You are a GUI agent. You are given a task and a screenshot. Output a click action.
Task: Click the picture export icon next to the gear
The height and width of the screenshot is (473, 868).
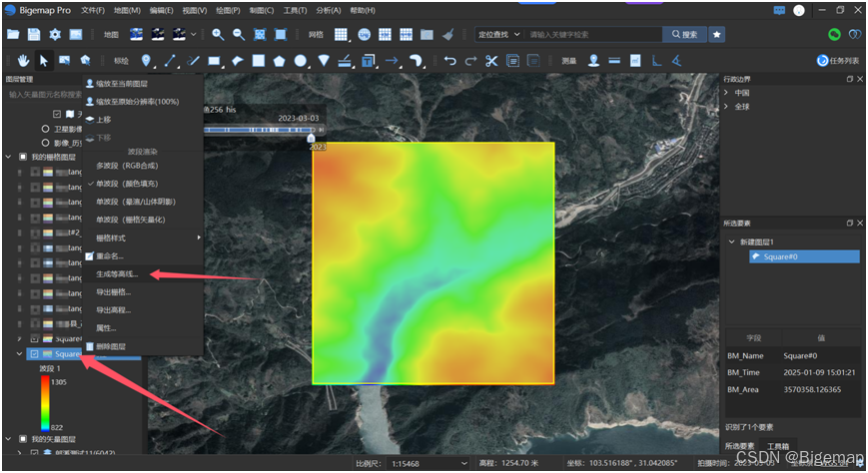pyautogui.click(x=76, y=34)
